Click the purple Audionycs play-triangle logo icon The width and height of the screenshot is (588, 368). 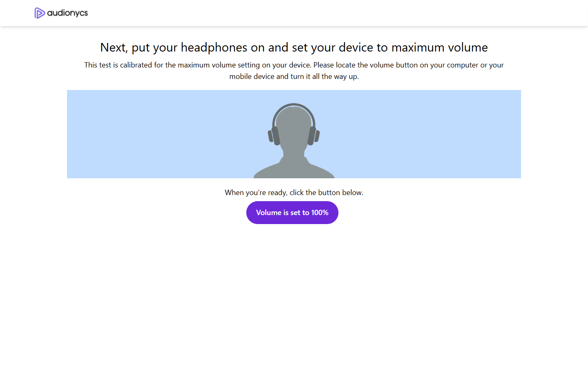(x=39, y=13)
